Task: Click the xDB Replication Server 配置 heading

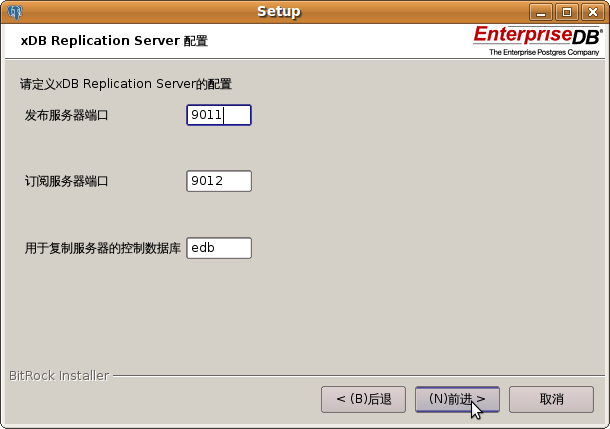Action: click(114, 40)
